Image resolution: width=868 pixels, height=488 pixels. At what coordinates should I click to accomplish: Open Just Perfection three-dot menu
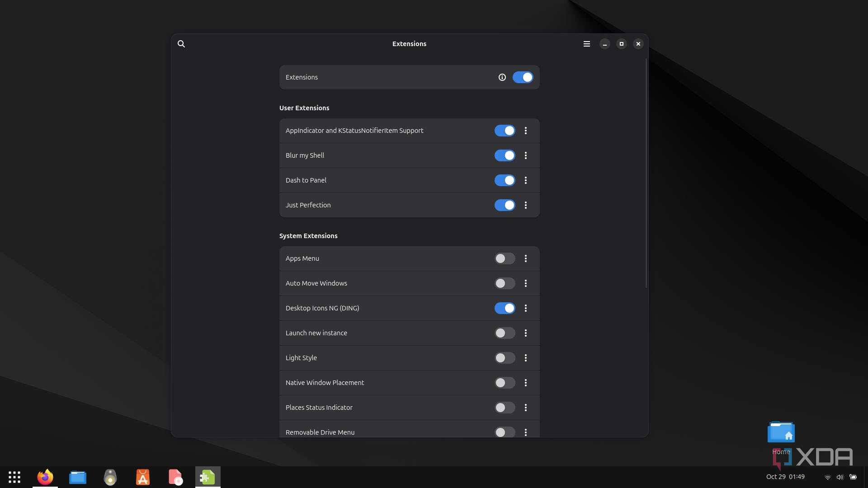525,205
